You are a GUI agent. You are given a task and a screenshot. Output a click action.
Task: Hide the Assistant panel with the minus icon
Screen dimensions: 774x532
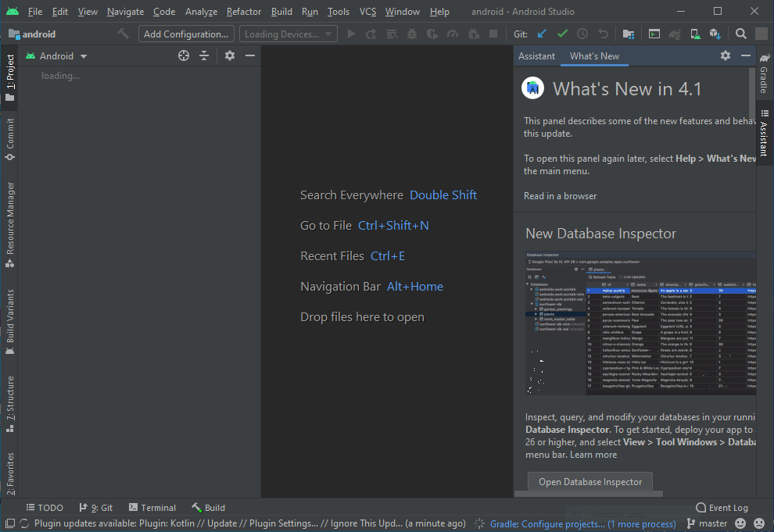pos(746,55)
